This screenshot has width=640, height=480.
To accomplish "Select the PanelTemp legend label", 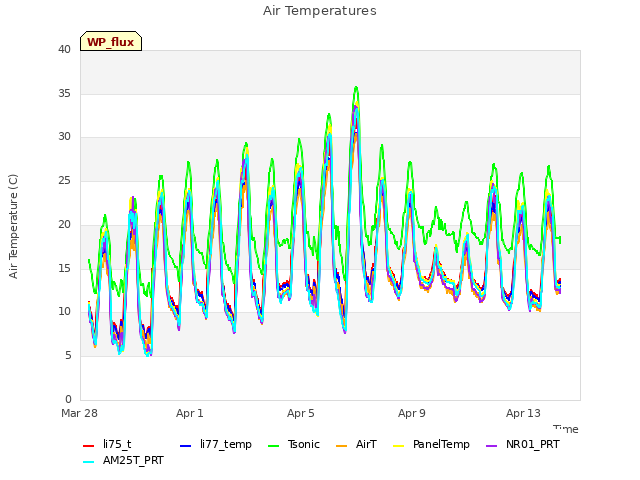I will click(x=441, y=444).
